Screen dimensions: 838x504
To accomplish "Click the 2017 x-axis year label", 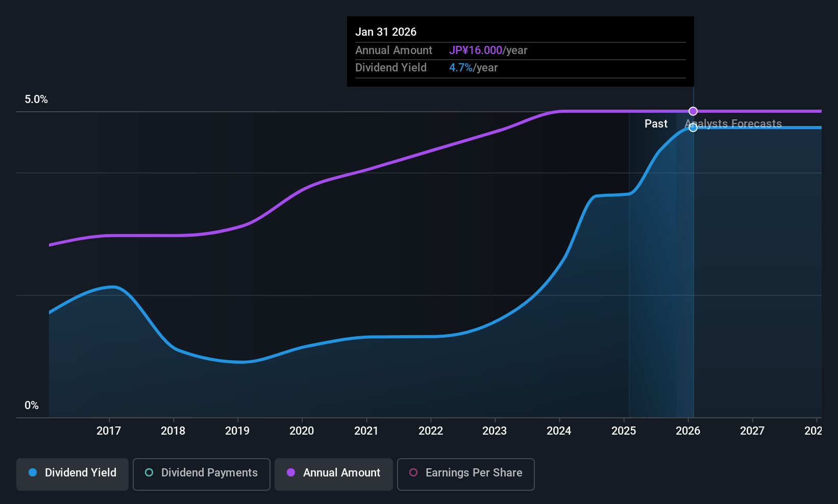I will 109,431.
